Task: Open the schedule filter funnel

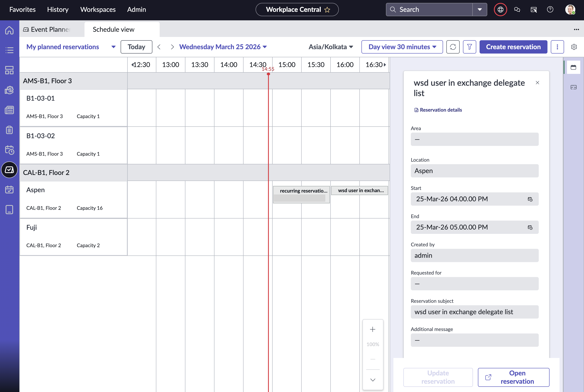Action: [x=469, y=47]
